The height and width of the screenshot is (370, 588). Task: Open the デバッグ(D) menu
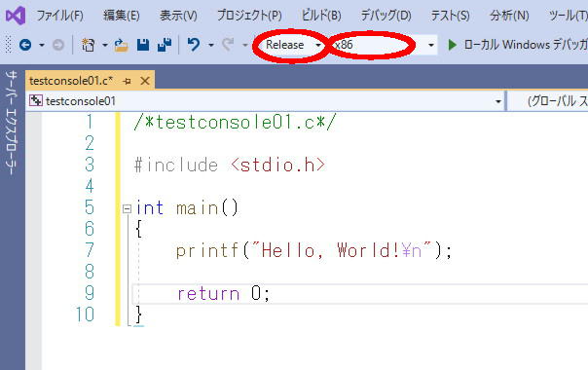coord(386,16)
